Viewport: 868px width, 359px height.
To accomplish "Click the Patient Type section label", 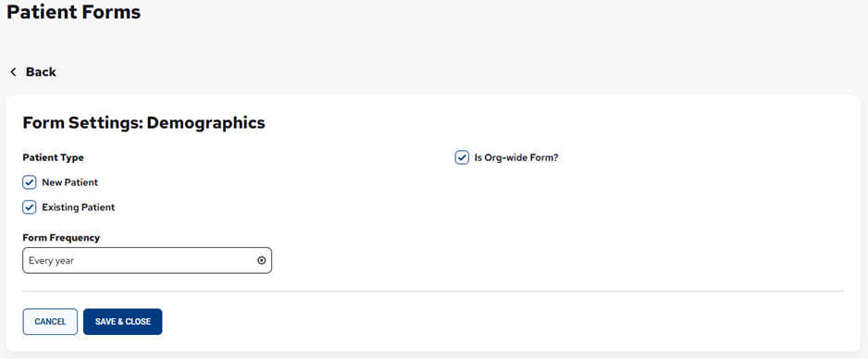I will pos(53,157).
